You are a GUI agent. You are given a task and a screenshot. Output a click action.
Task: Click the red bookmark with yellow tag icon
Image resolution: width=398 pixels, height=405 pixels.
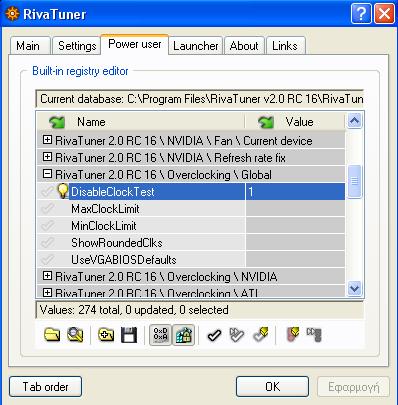click(x=292, y=335)
